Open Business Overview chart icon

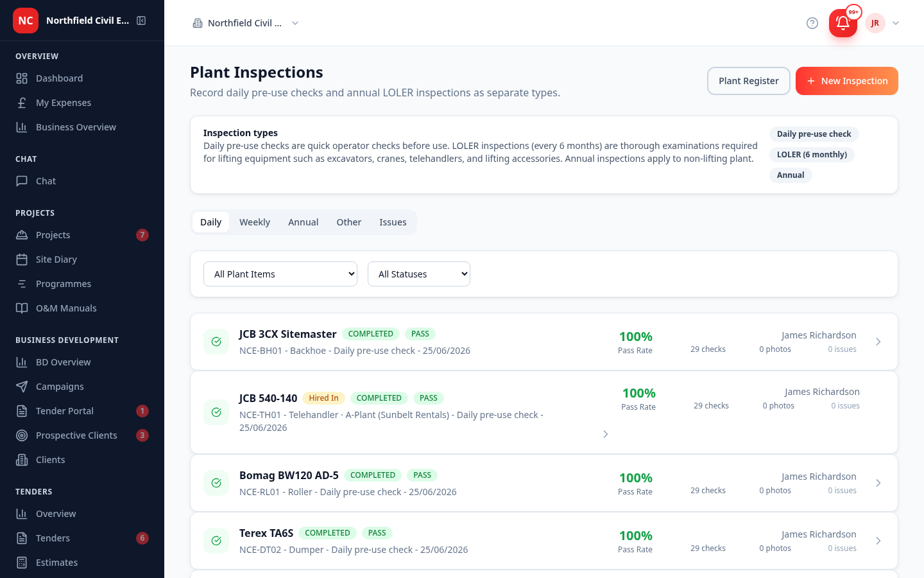22,127
